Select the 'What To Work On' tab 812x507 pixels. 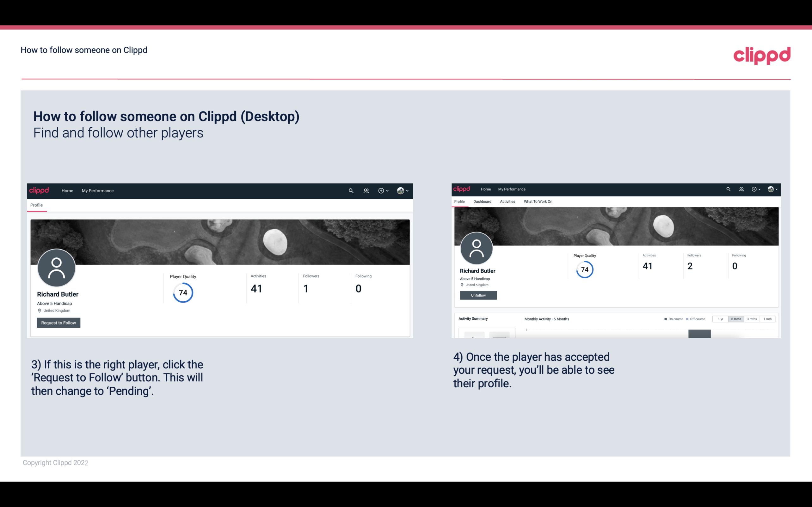point(538,202)
